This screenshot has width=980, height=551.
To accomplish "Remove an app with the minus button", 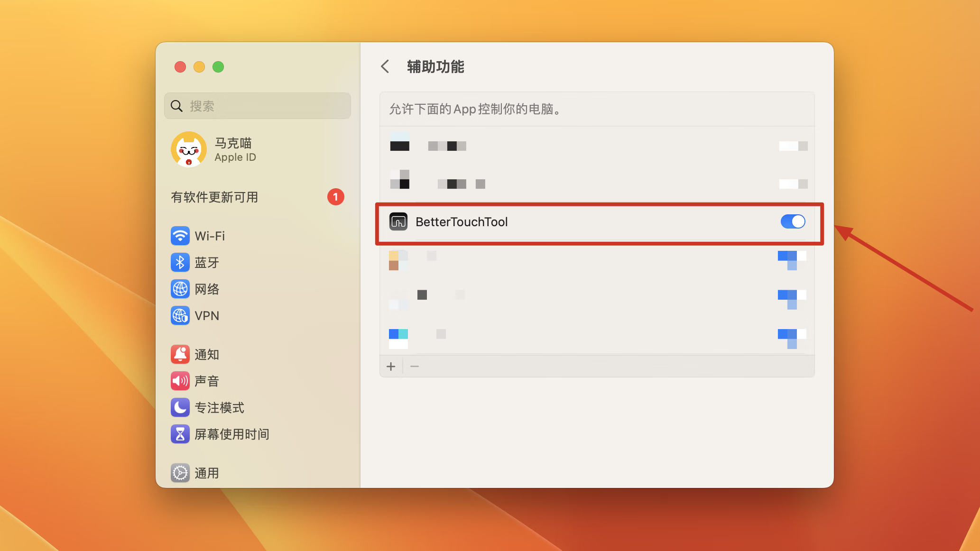I will (414, 367).
